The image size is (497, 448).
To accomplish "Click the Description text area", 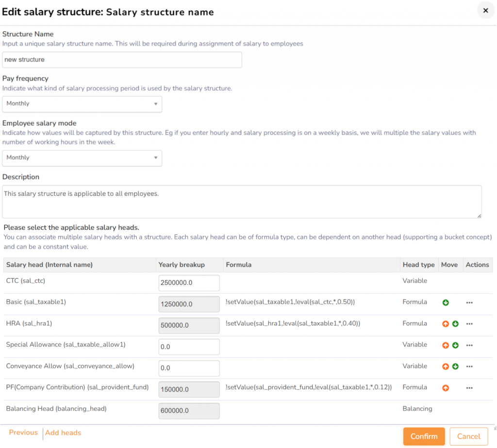I will tap(242, 201).
